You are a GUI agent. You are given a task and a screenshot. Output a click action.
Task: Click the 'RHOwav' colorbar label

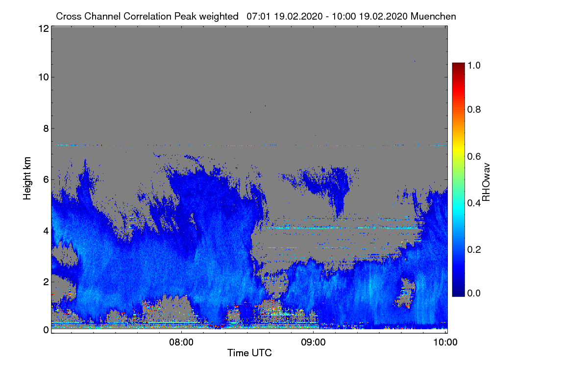487,182
